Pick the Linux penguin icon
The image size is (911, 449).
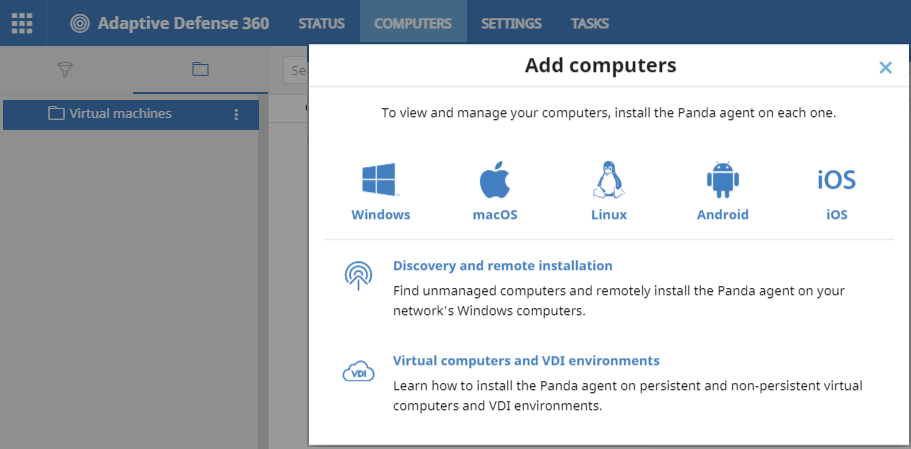coord(608,181)
